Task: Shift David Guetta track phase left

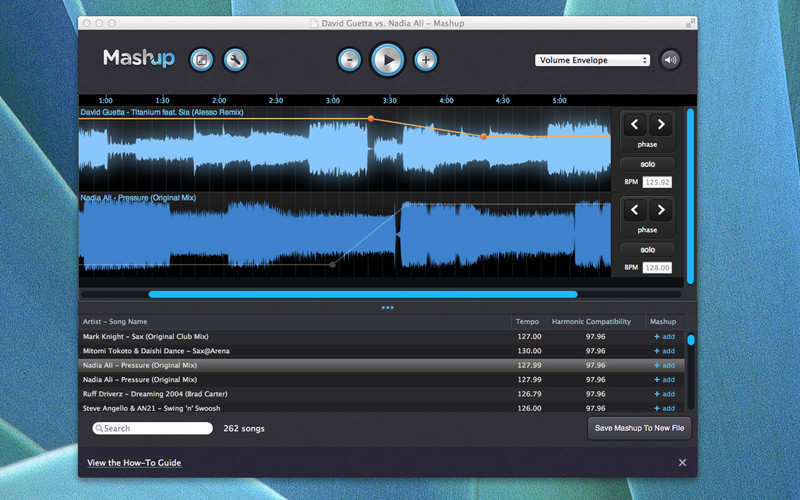Action: (x=634, y=125)
